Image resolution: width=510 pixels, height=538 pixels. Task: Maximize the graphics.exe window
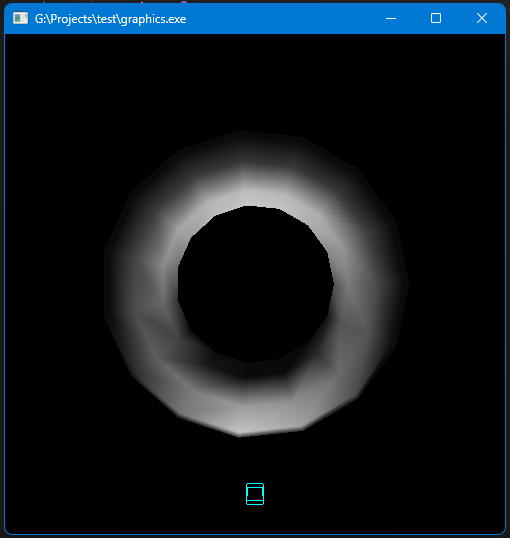(x=436, y=18)
